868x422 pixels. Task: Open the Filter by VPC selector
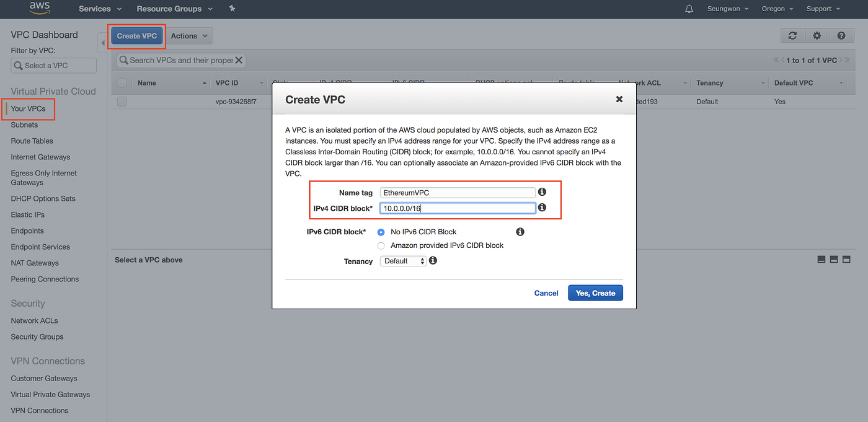click(x=54, y=66)
